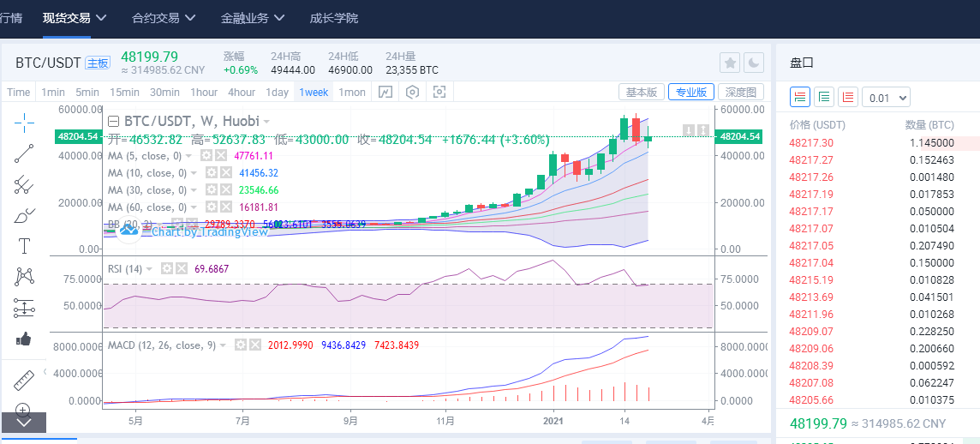
Task: Toggle night mode moon button
Action: pyautogui.click(x=754, y=62)
